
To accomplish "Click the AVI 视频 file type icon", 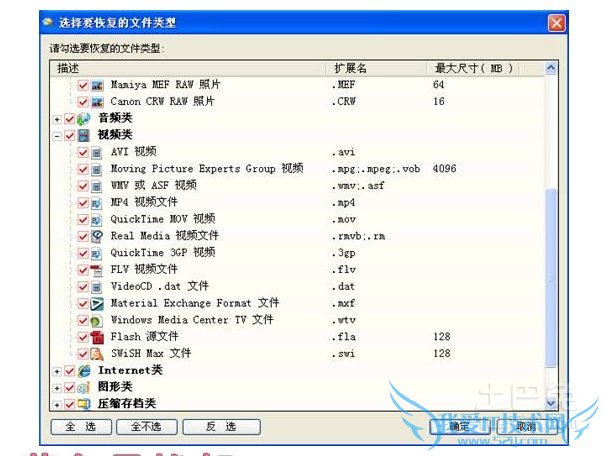I will [x=96, y=153].
